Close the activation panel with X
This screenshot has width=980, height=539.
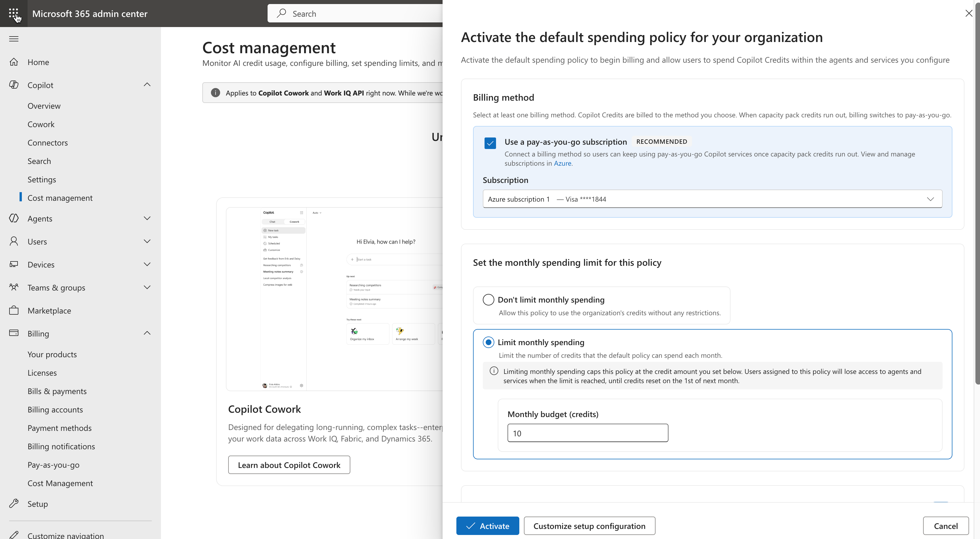coord(969,13)
